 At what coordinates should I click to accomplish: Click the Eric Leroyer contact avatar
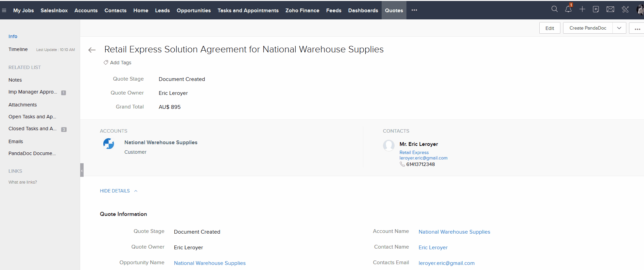point(389,146)
